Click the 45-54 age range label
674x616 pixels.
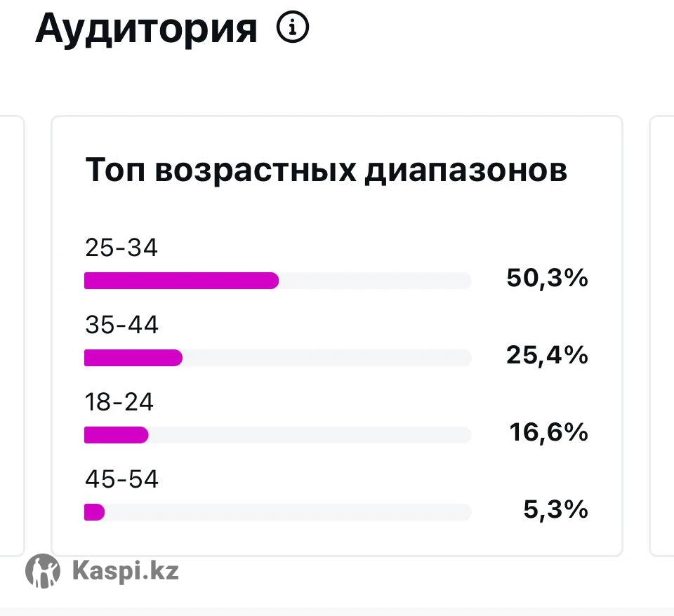(121, 479)
